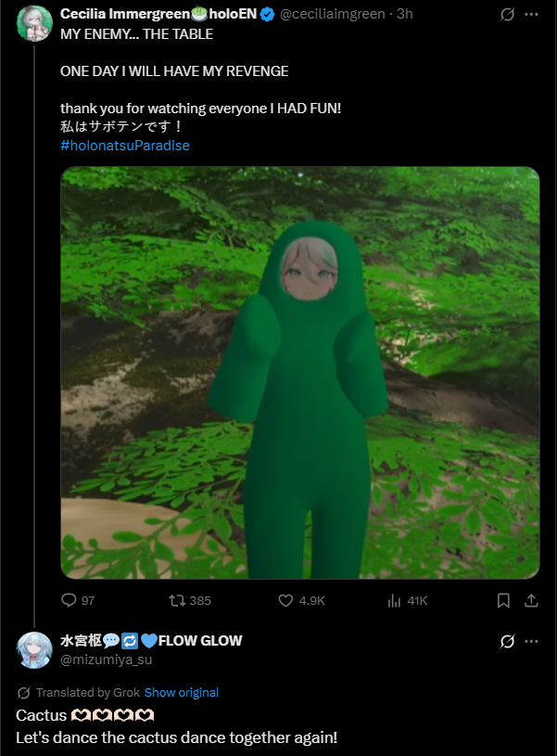Like the tweet showing 4.9K hearts
The width and height of the screenshot is (557, 756).
285,600
